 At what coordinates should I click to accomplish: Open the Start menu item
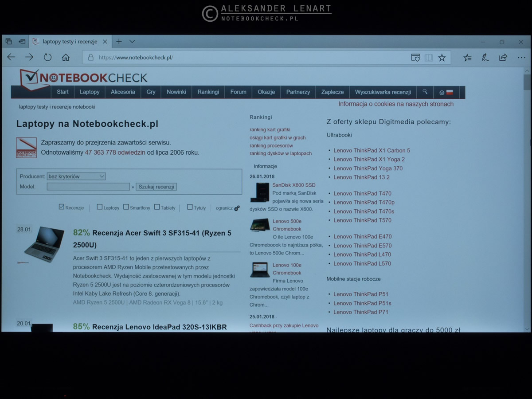pos(63,92)
